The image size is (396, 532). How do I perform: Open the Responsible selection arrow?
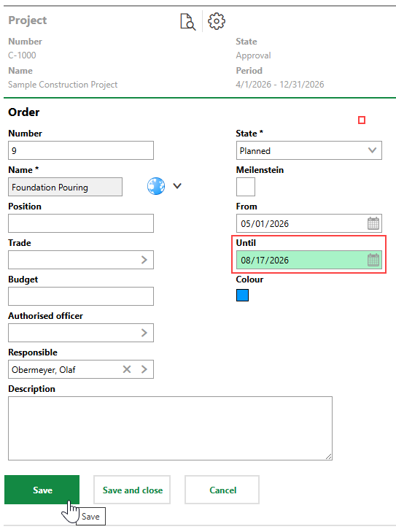tap(144, 369)
